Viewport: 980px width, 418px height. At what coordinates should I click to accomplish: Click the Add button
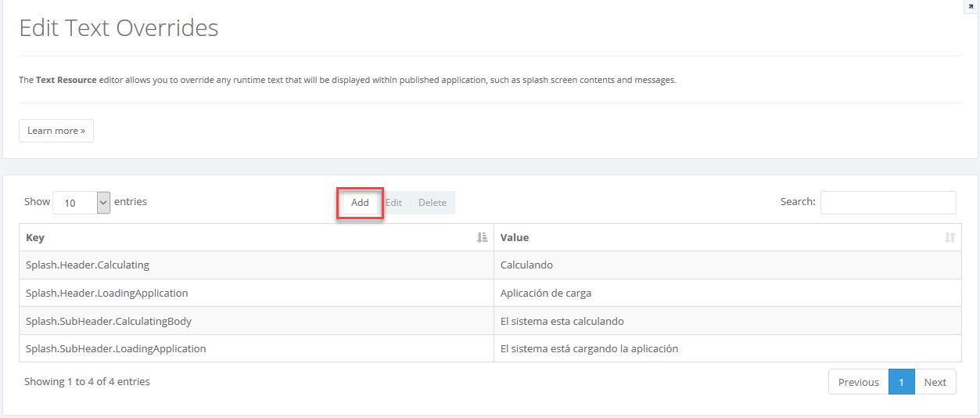360,203
